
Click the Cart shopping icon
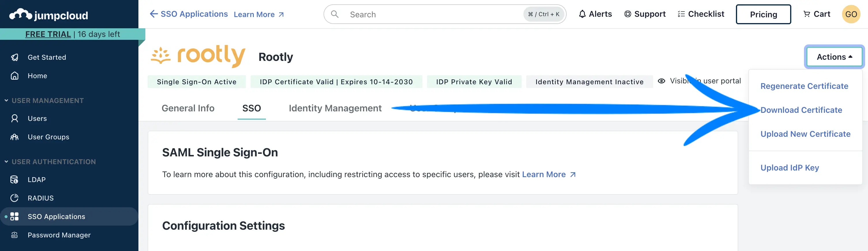click(807, 14)
